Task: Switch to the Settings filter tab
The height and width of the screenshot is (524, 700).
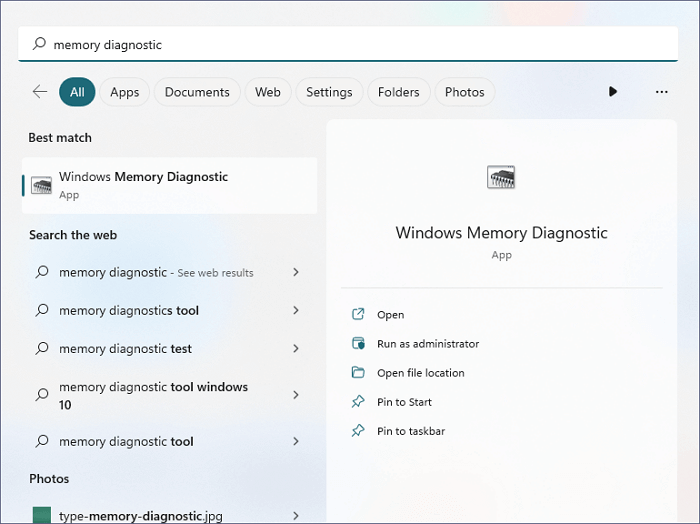Action: [x=329, y=92]
